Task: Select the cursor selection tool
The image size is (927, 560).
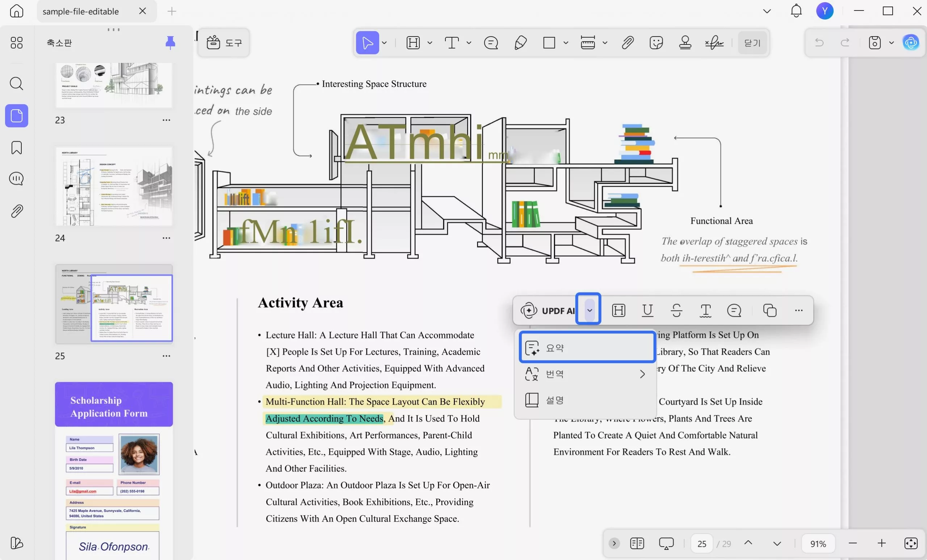Action: [367, 42]
